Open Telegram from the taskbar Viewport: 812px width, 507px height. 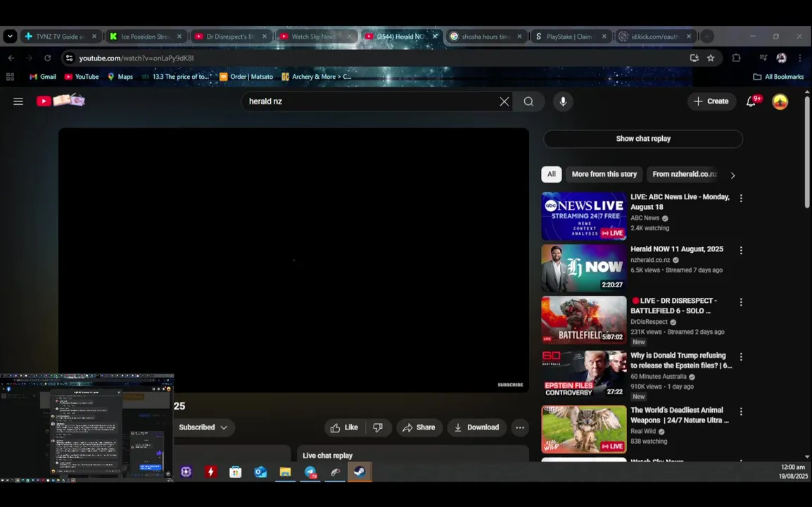pos(310,472)
